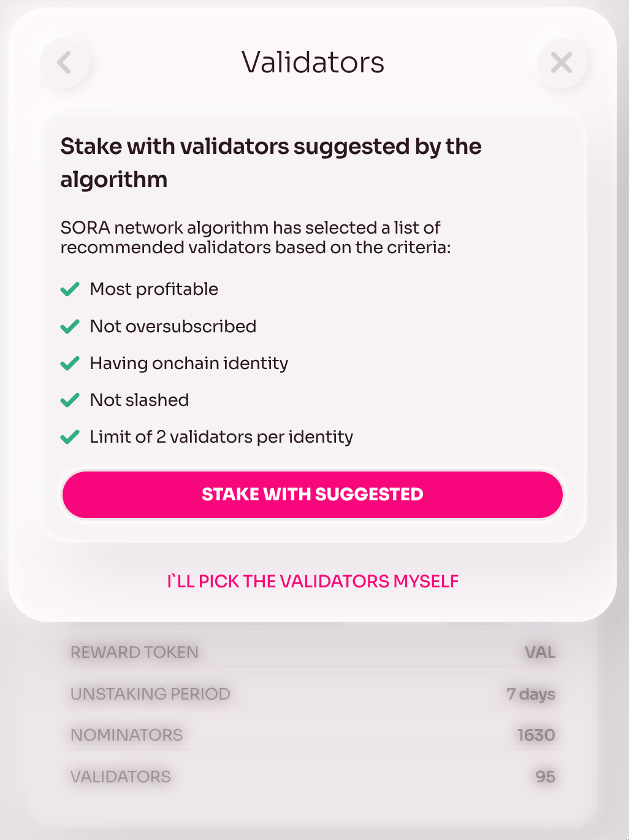Click the Stake With Suggested button

coord(313,495)
